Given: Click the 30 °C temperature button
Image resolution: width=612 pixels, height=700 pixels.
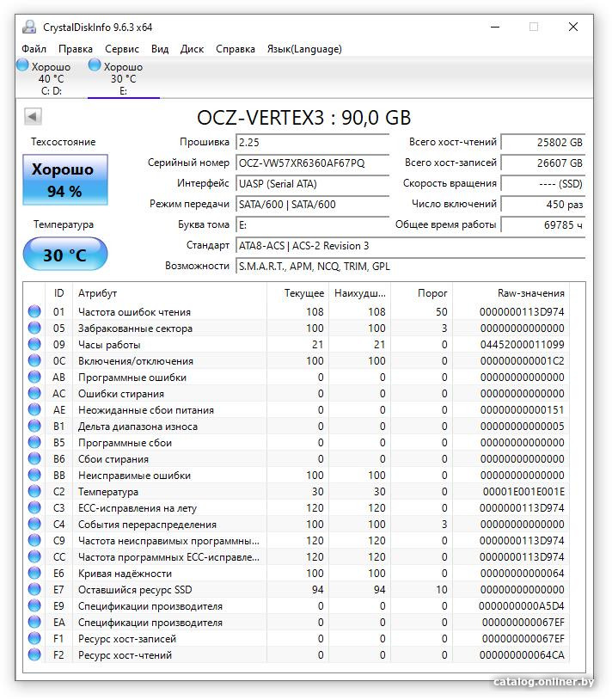Looking at the screenshot, I should pos(65,255).
